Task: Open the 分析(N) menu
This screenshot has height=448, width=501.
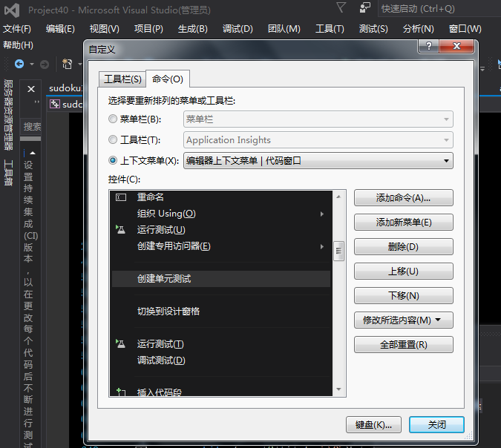Action: click(x=419, y=29)
